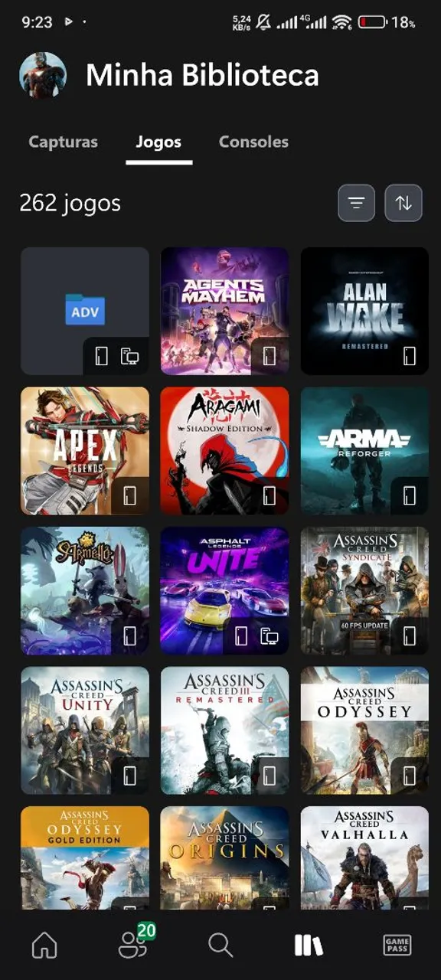This screenshot has width=441, height=980.
Task: Open the ADV folder tile
Action: coord(85,311)
